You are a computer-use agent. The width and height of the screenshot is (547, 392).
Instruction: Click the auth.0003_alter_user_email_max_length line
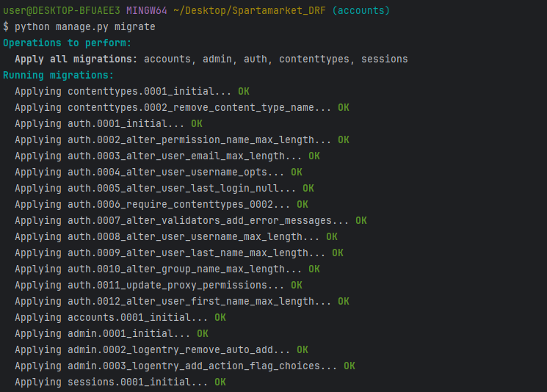[167, 156]
